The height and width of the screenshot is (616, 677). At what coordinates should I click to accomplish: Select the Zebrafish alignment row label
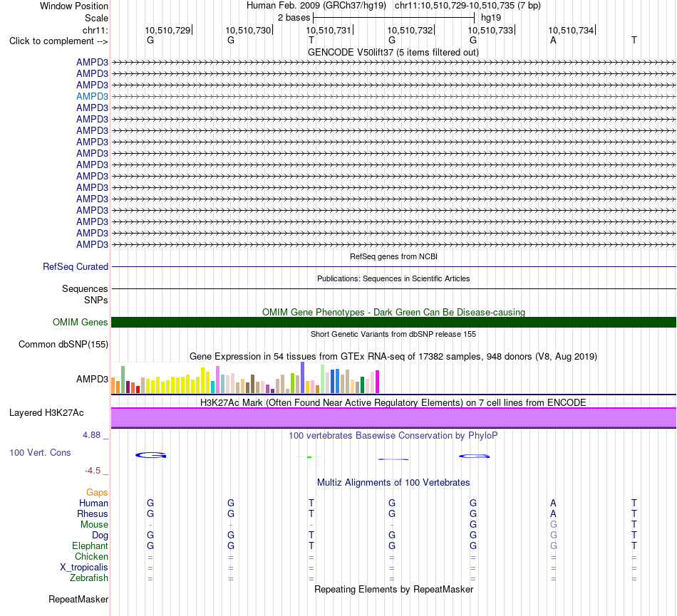(x=89, y=578)
